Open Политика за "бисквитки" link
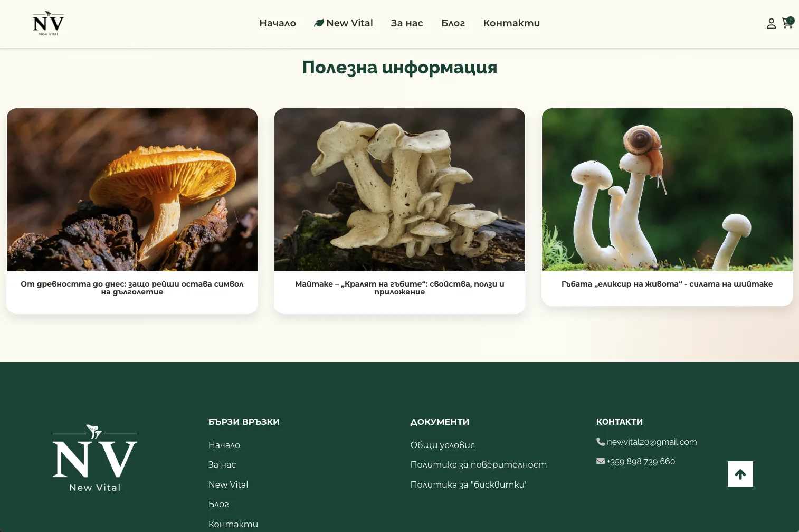 pos(469,484)
